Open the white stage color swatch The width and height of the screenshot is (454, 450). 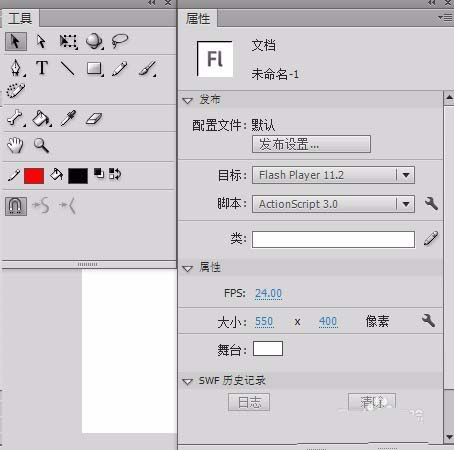click(268, 349)
